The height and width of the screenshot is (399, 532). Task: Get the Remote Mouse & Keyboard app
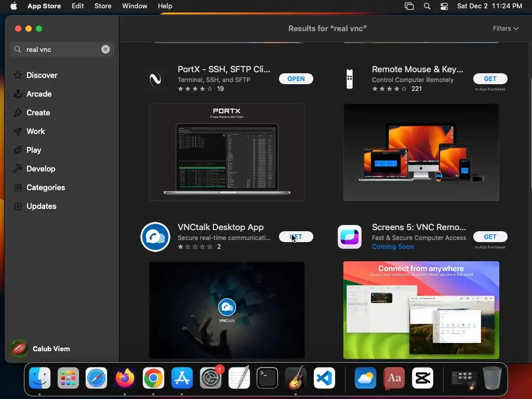click(x=490, y=79)
